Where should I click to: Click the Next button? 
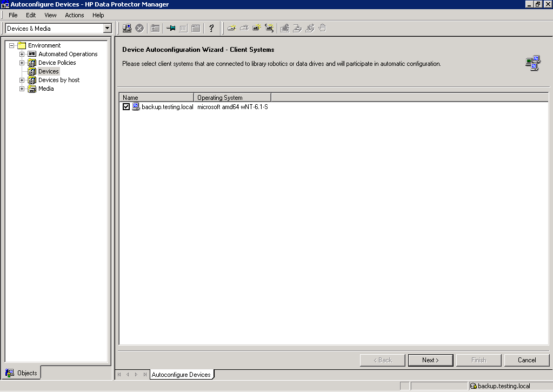[x=430, y=360]
